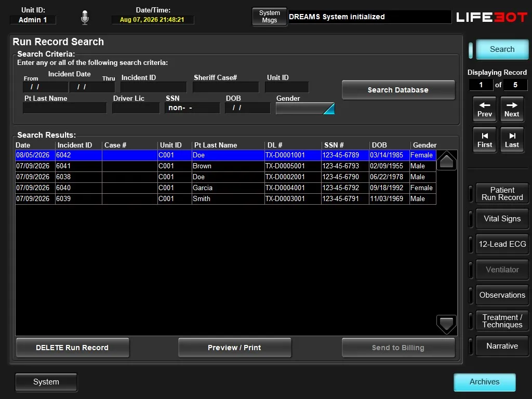Open the System menu button

(x=46, y=382)
